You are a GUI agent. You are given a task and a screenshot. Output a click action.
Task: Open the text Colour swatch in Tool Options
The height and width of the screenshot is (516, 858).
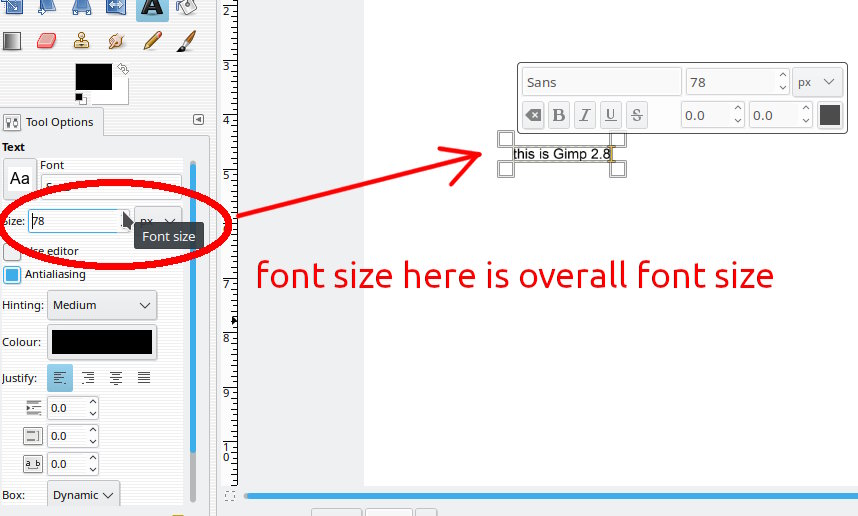tap(102, 342)
